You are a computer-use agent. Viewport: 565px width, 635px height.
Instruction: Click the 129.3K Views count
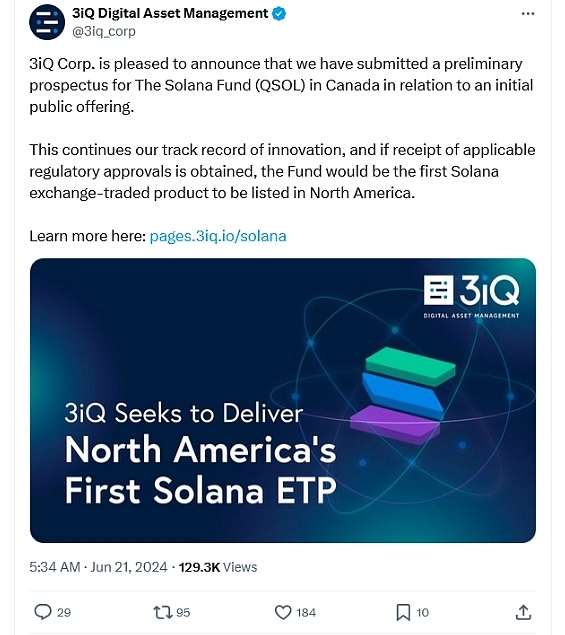tap(217, 567)
